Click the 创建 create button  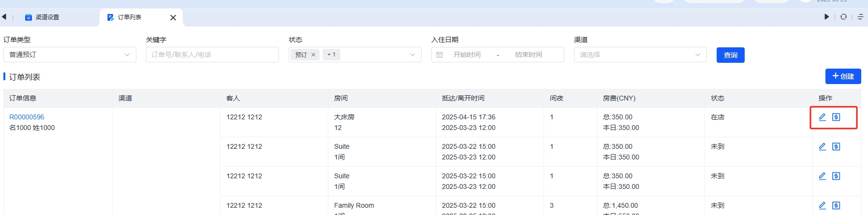(x=843, y=76)
